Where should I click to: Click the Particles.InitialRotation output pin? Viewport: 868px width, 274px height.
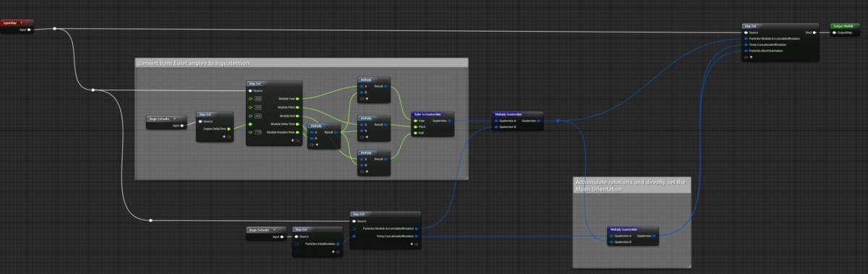338,244
